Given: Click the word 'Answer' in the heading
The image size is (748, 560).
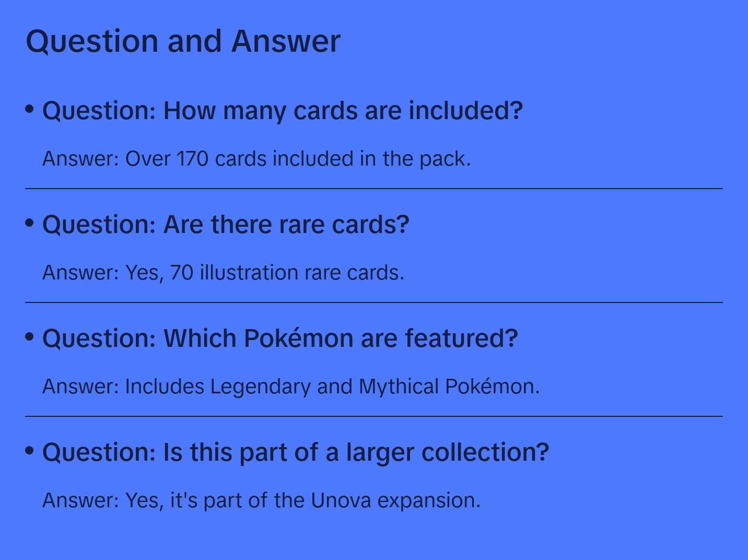Looking at the screenshot, I should [286, 41].
